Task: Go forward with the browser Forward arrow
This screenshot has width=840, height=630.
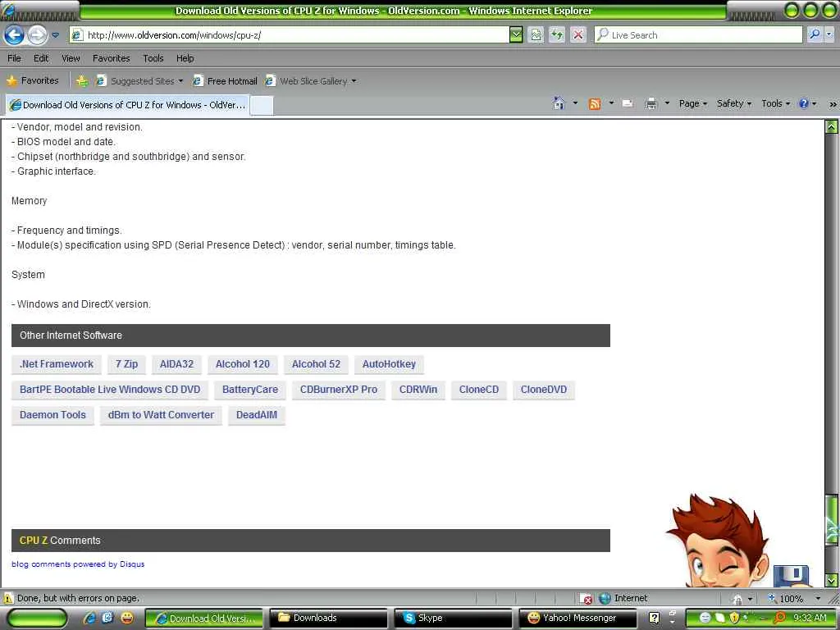Action: [x=37, y=35]
